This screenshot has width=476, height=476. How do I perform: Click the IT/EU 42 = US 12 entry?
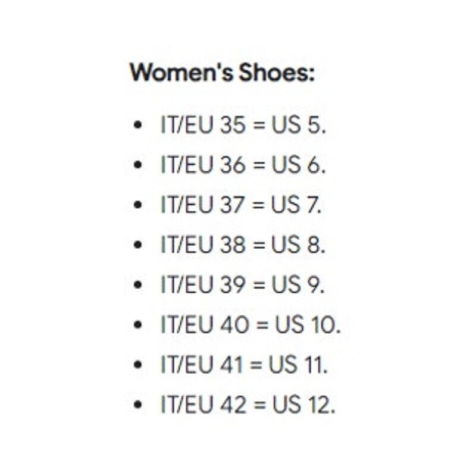pyautogui.click(x=248, y=405)
